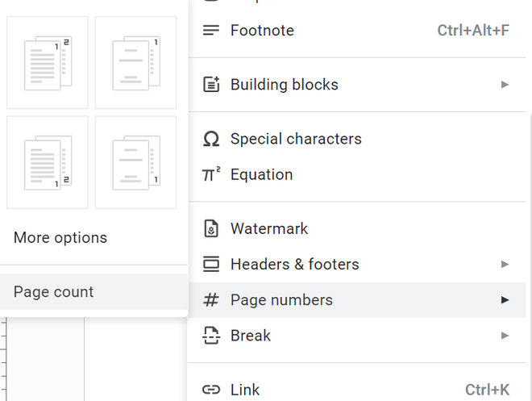Choose Equation from the Insert menu
Image resolution: width=532 pixels, height=401 pixels.
click(261, 174)
